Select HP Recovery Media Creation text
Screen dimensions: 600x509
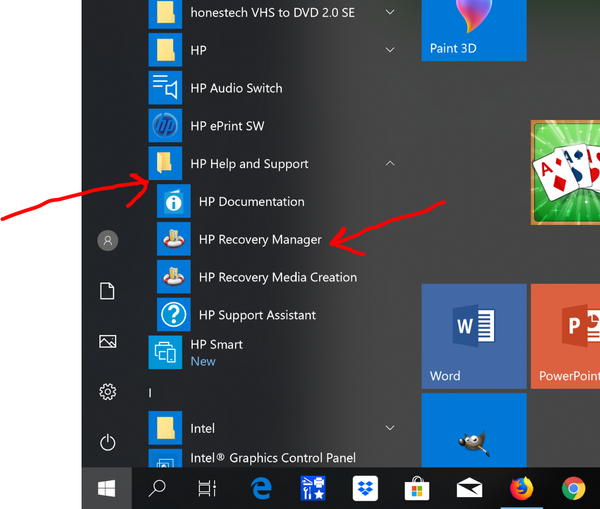[278, 277]
